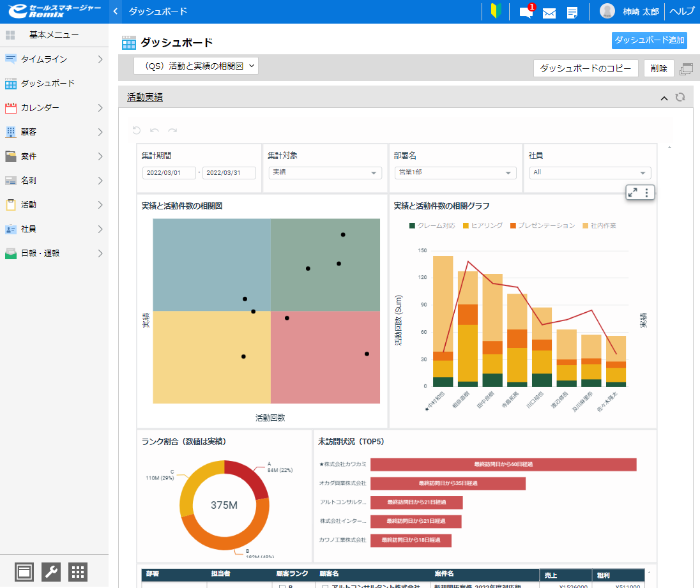Refresh the 活動実績 panel
This screenshot has width=700, height=588.
point(680,98)
